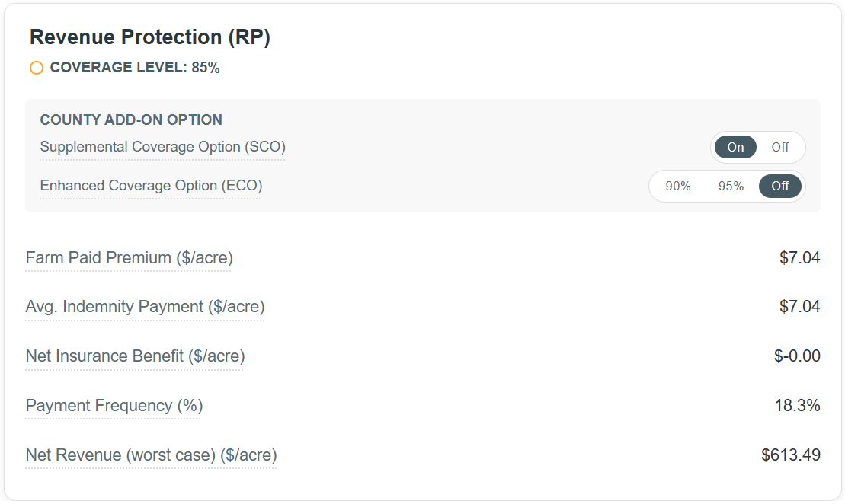Turn Supplemental Coverage Option On

pyautogui.click(x=735, y=147)
